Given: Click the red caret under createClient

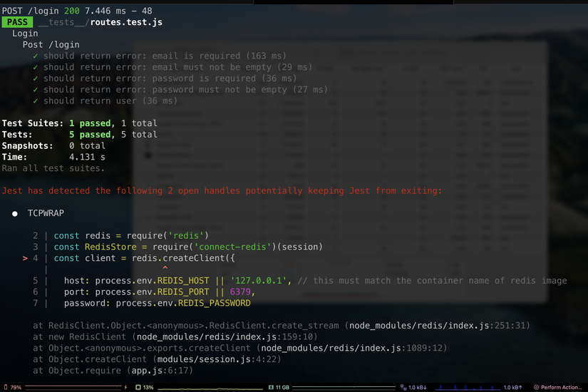Looking at the screenshot, I should [165, 268].
